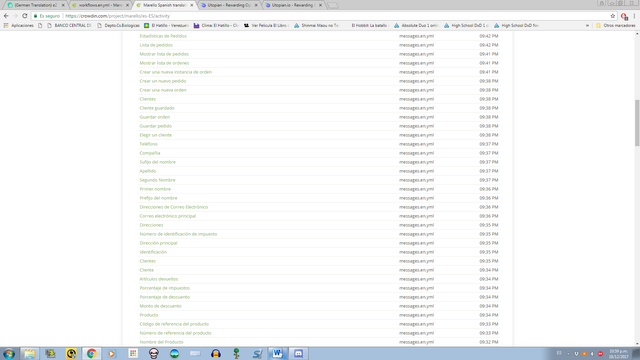Switch to the second Utopian.io tab
Viewport: 640px width, 360px height.
point(293,5)
